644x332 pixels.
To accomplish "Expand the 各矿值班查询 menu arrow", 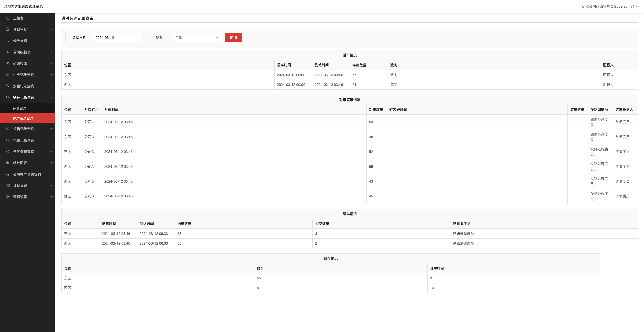I will (x=51, y=152).
